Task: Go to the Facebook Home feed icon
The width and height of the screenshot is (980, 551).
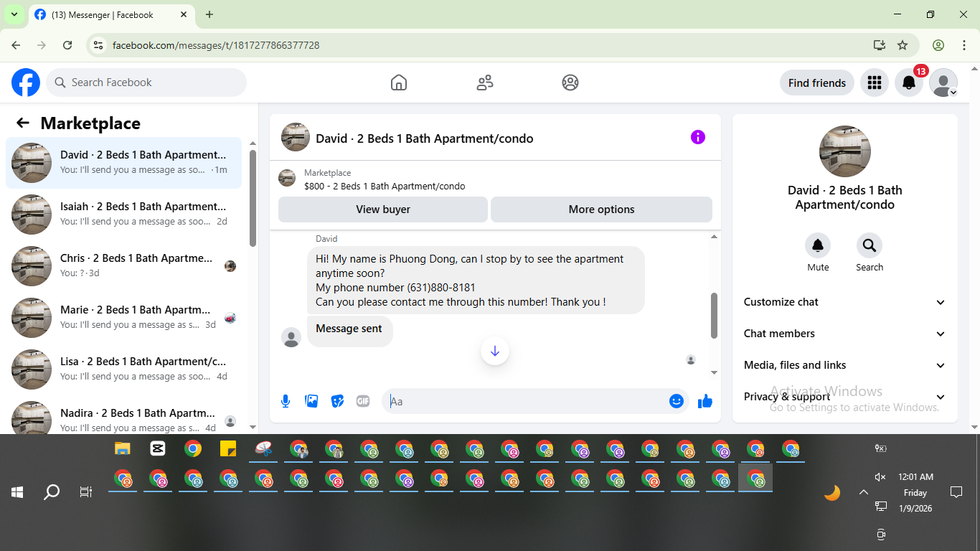Action: click(399, 83)
